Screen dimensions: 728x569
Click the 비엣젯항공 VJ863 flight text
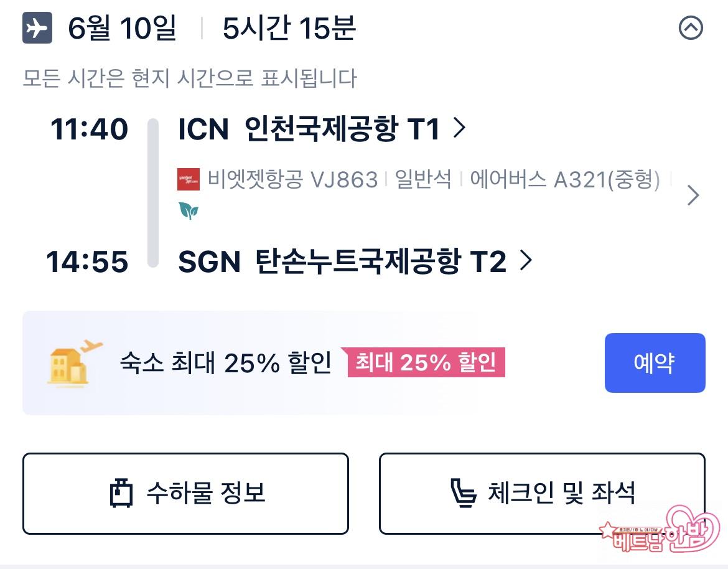coord(292,180)
